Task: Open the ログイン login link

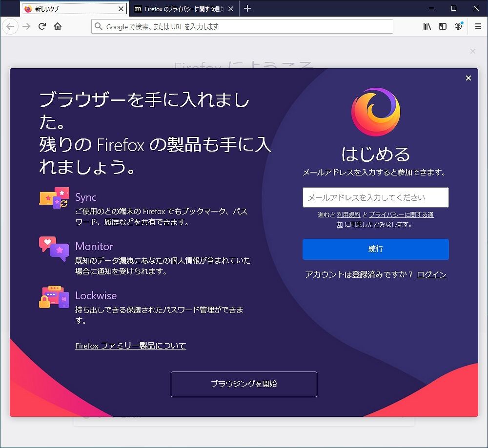Action: point(432,274)
